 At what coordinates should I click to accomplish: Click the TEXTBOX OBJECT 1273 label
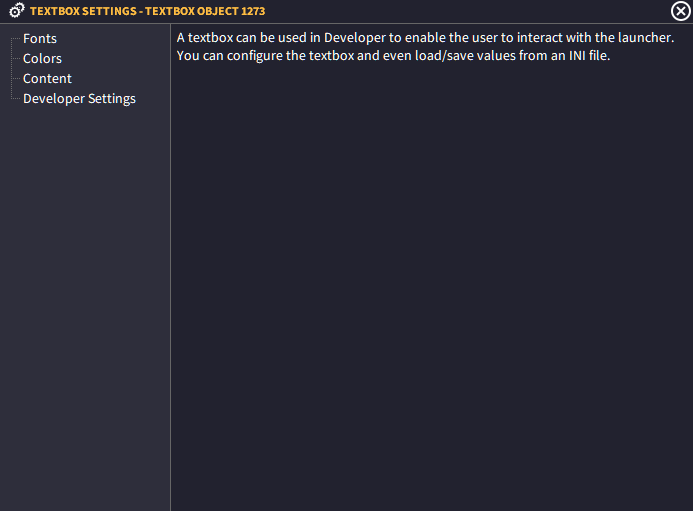(205, 11)
